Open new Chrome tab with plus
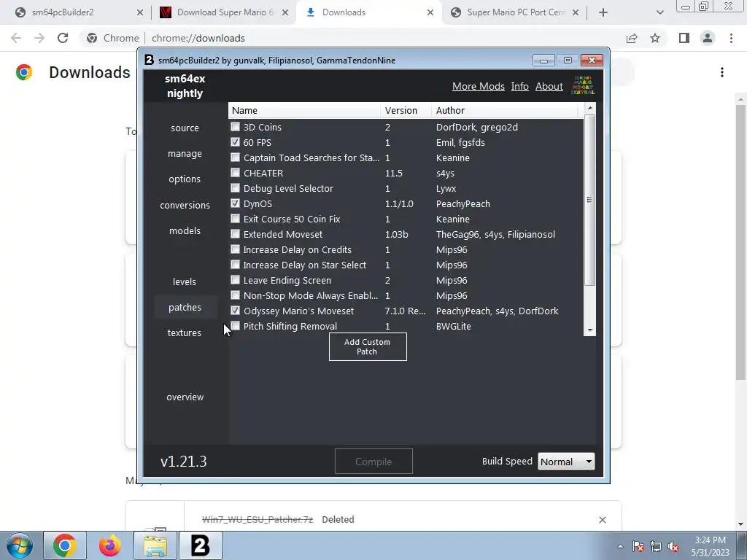The width and height of the screenshot is (747, 560). coord(603,12)
